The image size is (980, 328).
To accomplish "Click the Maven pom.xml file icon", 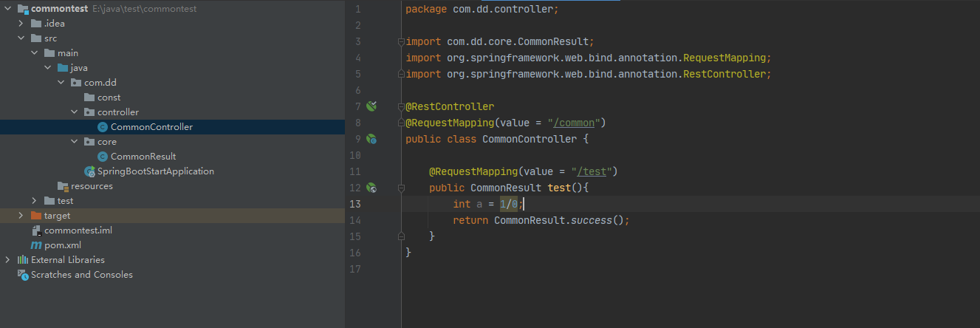I will pos(36,245).
